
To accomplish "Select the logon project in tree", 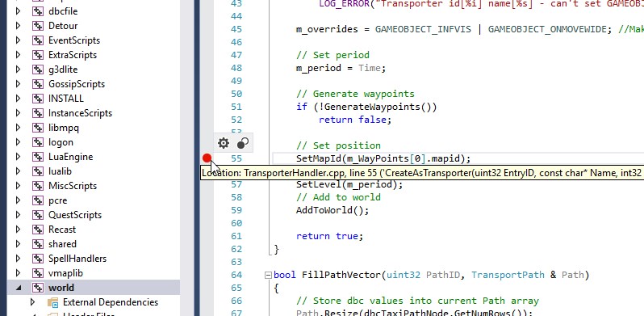I will 61,142.
